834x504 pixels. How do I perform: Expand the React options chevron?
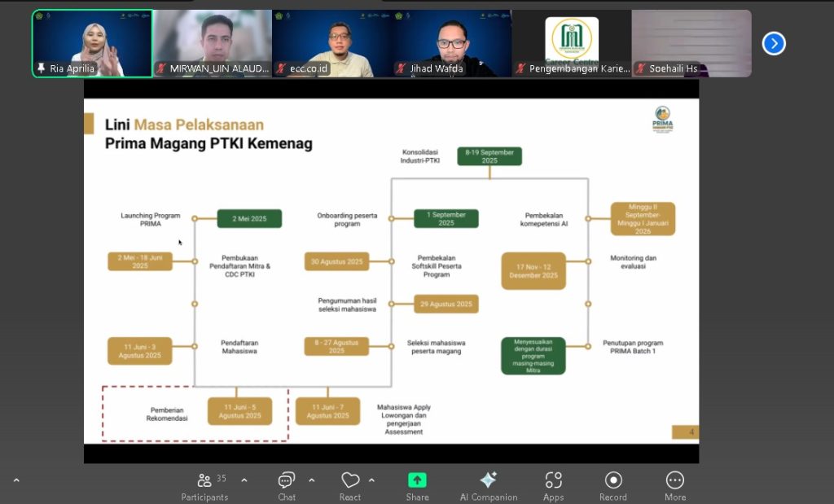pyautogui.click(x=371, y=480)
